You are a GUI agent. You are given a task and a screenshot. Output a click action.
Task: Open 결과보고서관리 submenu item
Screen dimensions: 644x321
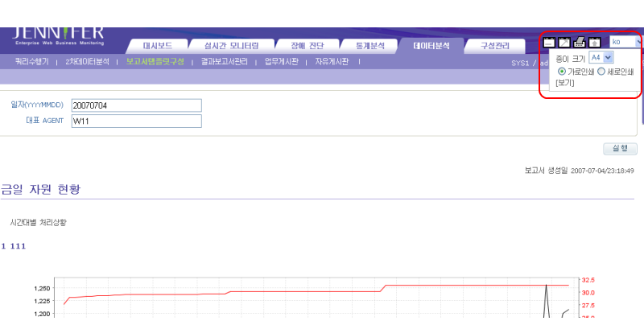225,62
